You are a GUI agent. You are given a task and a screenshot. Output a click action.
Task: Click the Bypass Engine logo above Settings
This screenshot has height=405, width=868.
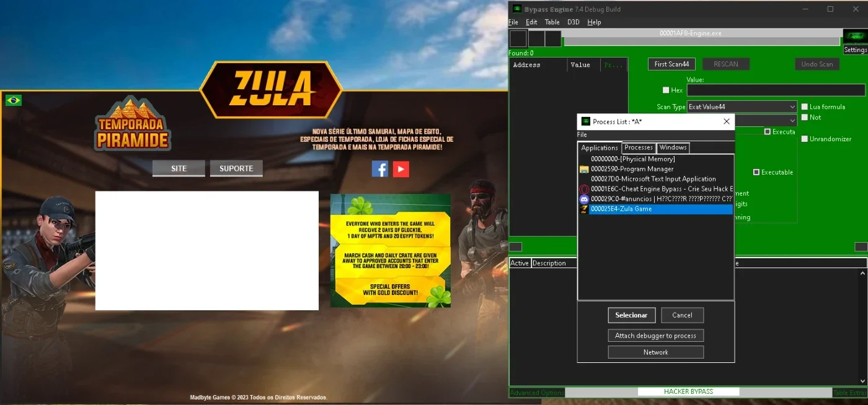[x=855, y=36]
